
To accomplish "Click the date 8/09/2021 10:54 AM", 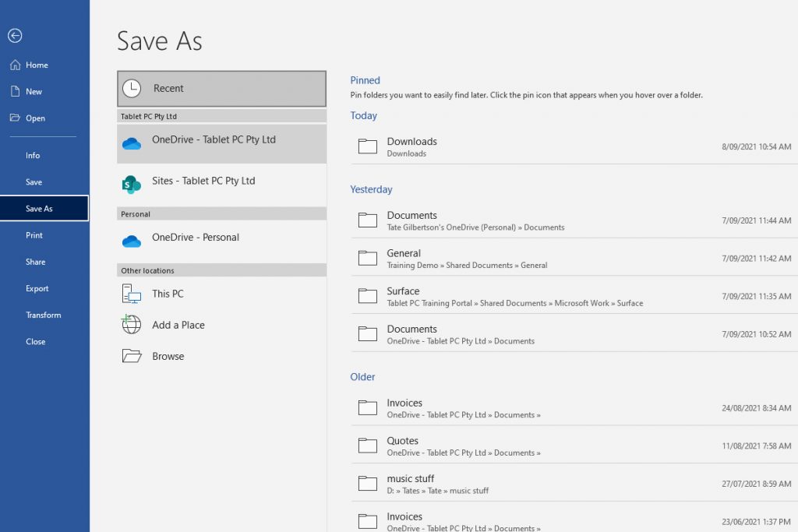I will tap(756, 146).
